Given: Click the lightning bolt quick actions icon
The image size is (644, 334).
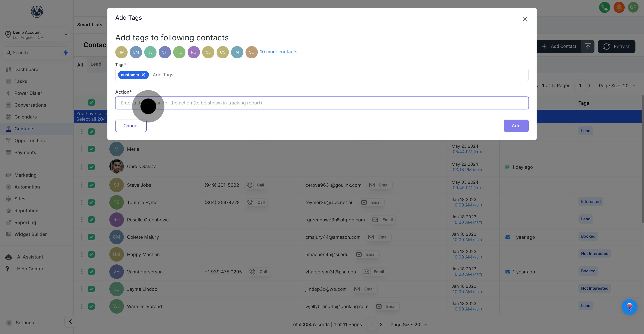Looking at the screenshot, I should [x=66, y=53].
